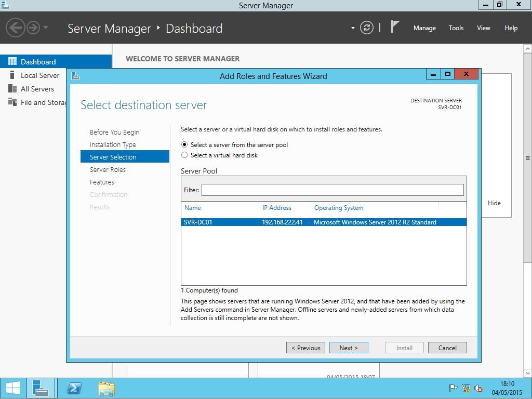Click the Dashboard icon in sidebar

(x=12, y=62)
